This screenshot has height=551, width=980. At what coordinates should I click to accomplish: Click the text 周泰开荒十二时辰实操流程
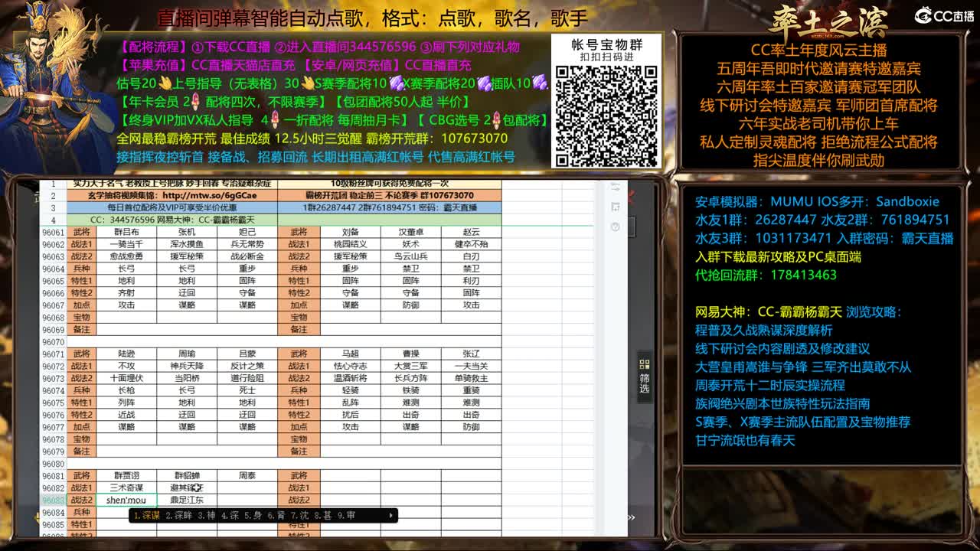(769, 385)
